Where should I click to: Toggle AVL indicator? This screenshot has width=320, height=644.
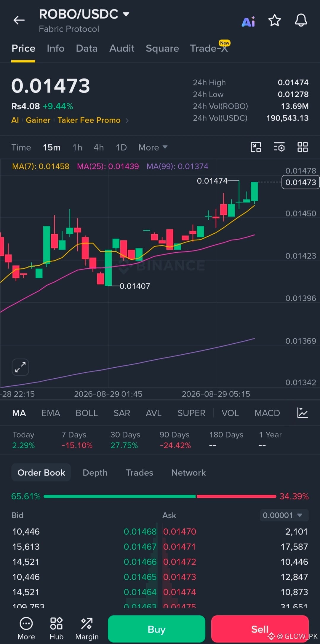(x=153, y=413)
